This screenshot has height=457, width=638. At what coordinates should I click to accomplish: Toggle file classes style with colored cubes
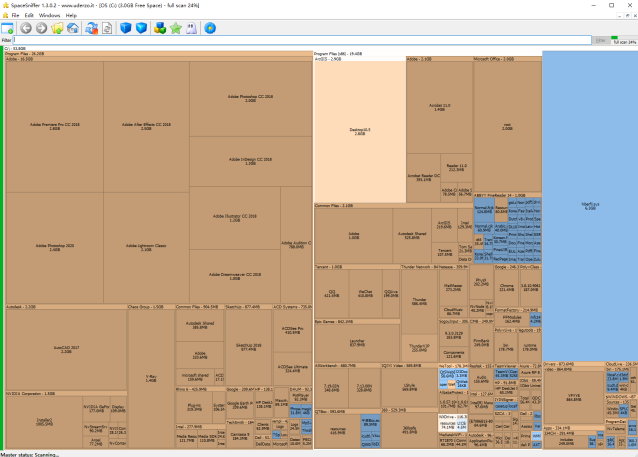160,28
